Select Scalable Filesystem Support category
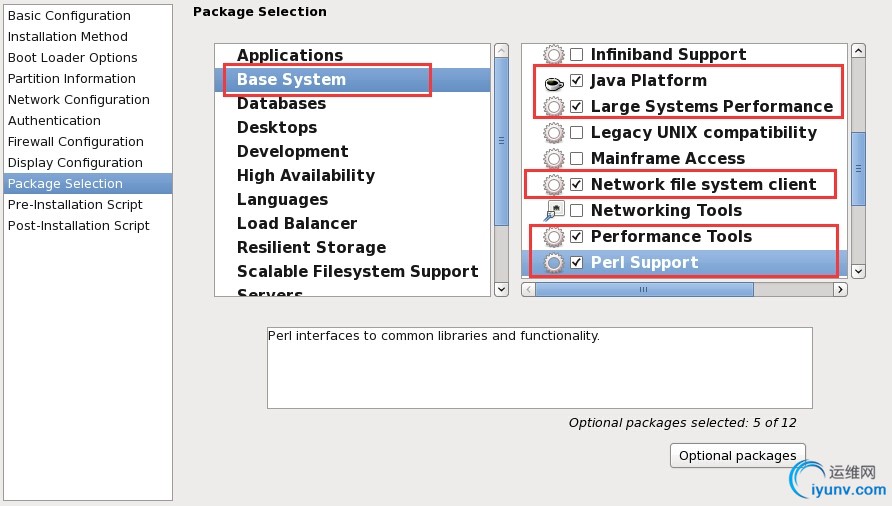The height and width of the screenshot is (506, 892). pos(352,271)
